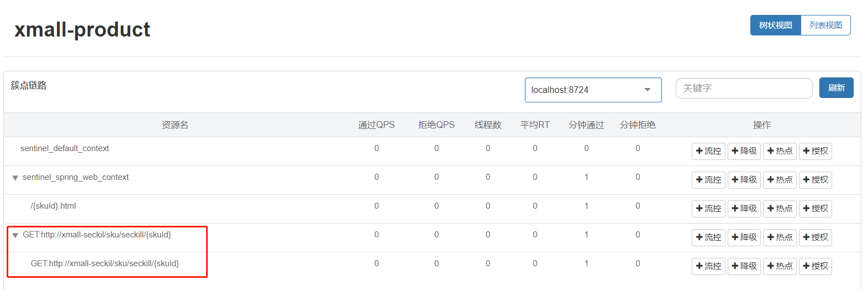The width and height of the screenshot is (868, 290).
Task: Add 流控 rule for /{skuId}.html
Action: point(708,209)
